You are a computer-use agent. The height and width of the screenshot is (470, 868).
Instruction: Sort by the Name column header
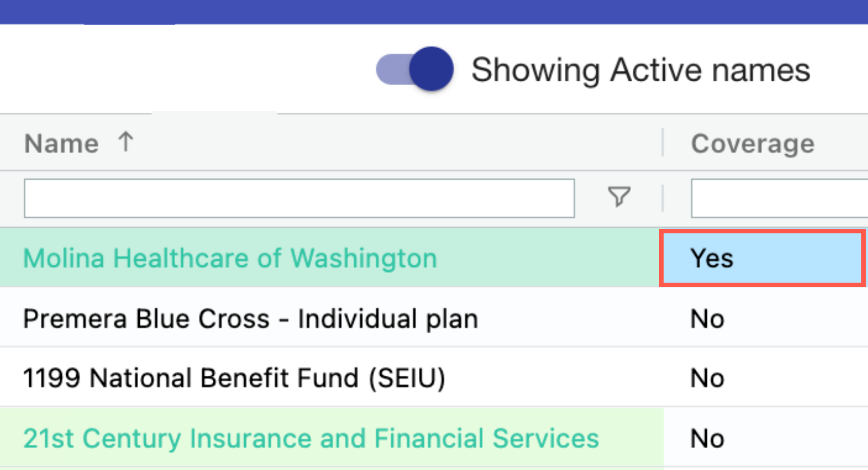tap(62, 144)
